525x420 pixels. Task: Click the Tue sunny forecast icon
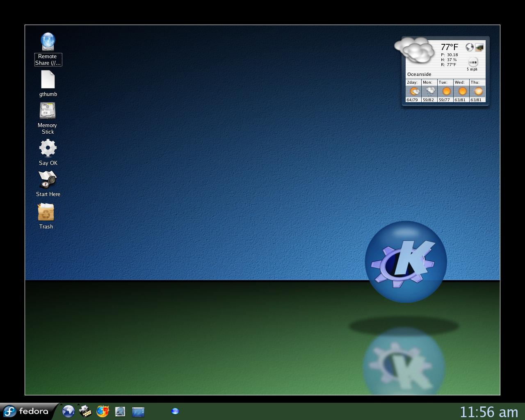coord(446,91)
